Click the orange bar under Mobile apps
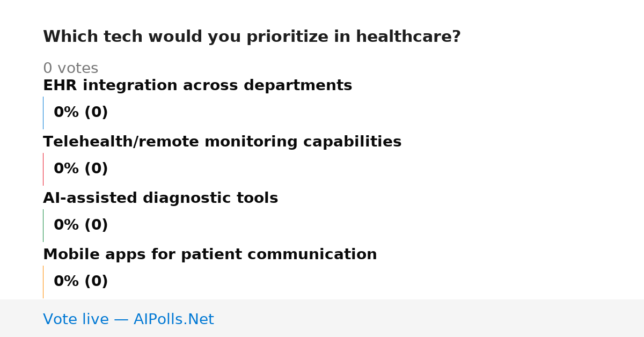644x337 pixels. [x=43, y=282]
